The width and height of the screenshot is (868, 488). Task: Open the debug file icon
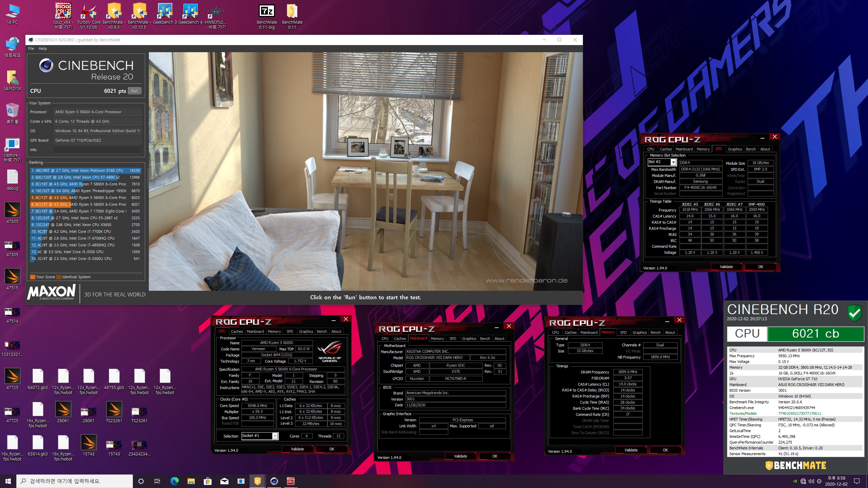point(13,180)
